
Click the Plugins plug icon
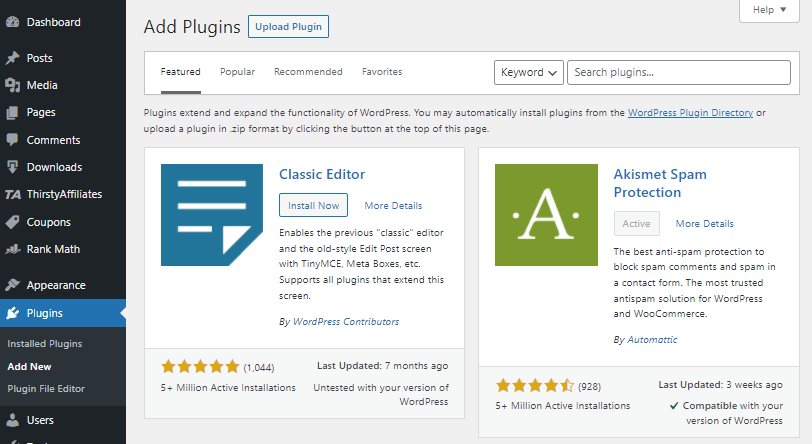click(12, 313)
